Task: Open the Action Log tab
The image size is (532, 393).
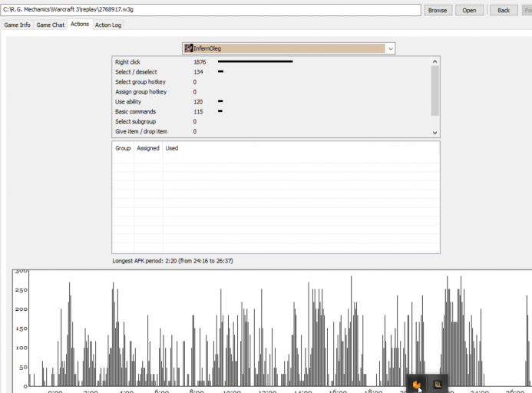Action: click(108, 25)
